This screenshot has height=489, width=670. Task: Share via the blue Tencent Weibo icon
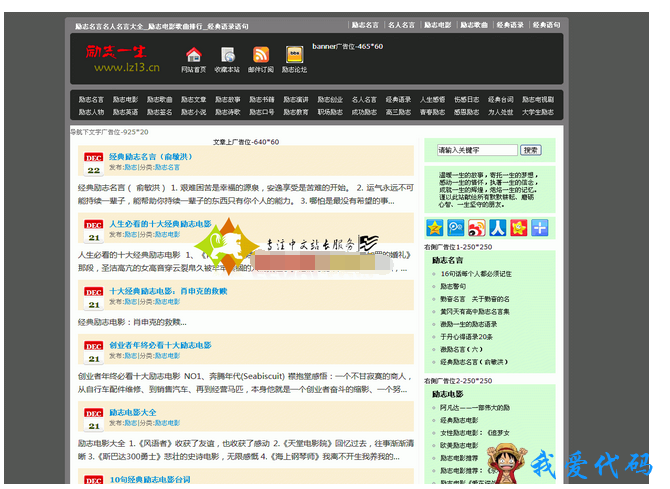tap(455, 228)
